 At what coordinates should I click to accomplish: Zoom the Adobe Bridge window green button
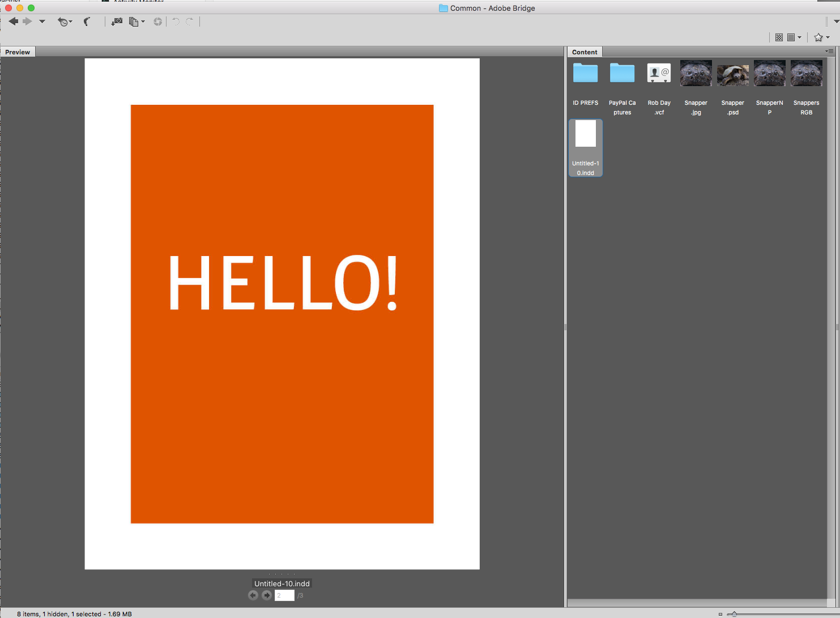coord(31,8)
